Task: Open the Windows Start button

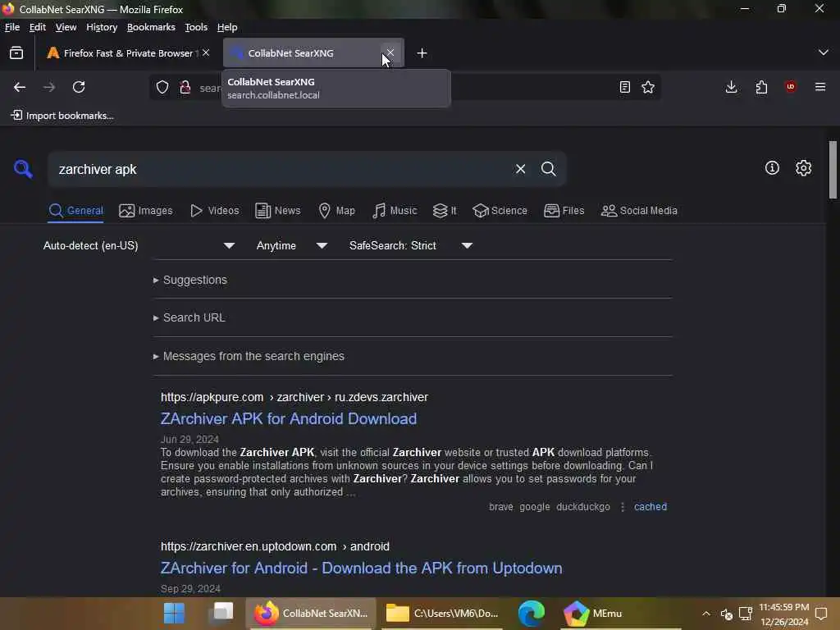Action: [x=174, y=614]
